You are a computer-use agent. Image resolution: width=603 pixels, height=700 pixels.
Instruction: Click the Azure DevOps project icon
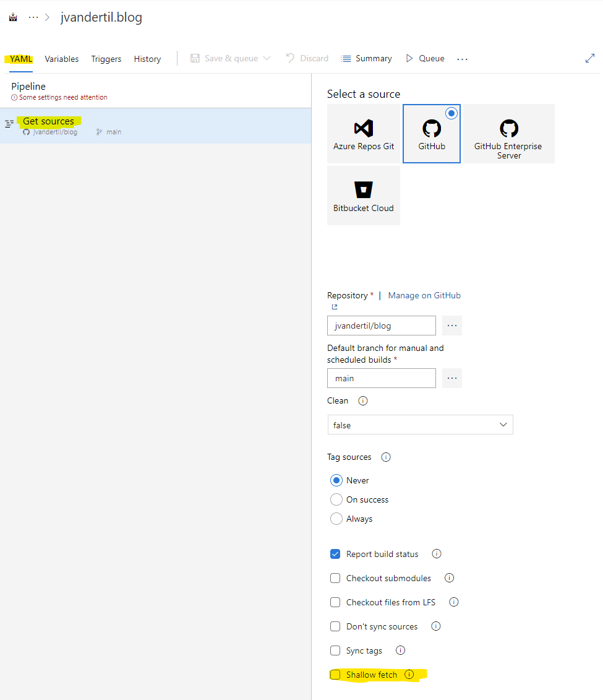tap(13, 17)
